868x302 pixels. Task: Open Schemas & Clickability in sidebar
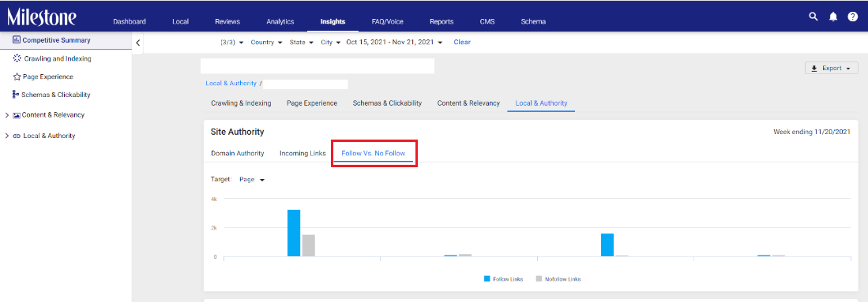point(56,95)
